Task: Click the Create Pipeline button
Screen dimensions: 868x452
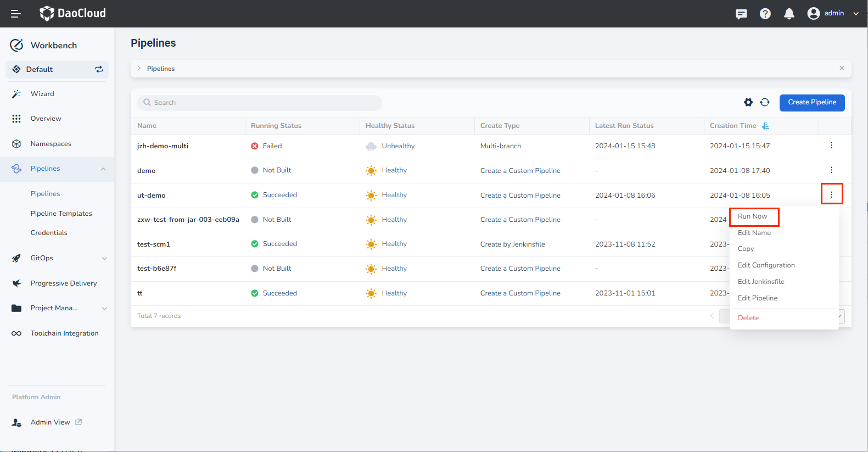Action: pyautogui.click(x=811, y=103)
